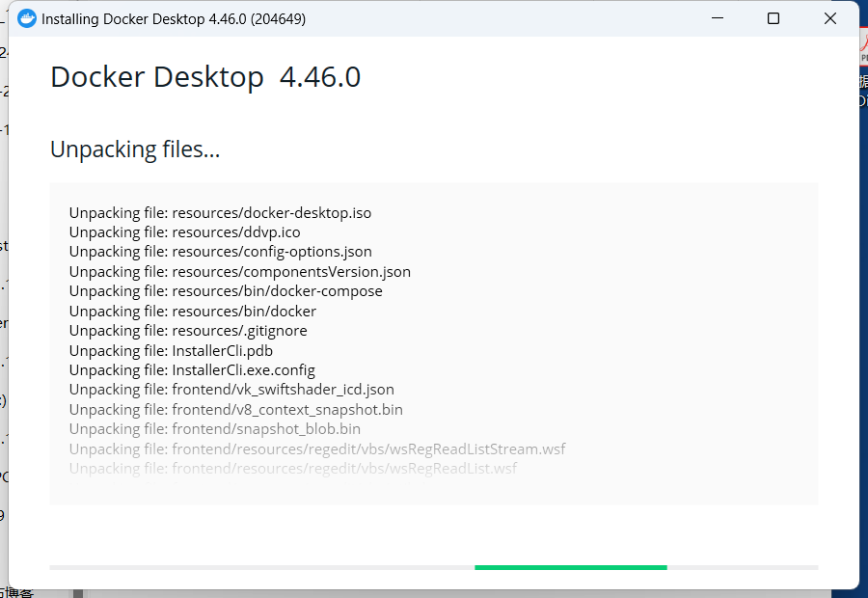
Task: Select the resources/docker-desktop.iso log line
Action: (x=220, y=212)
